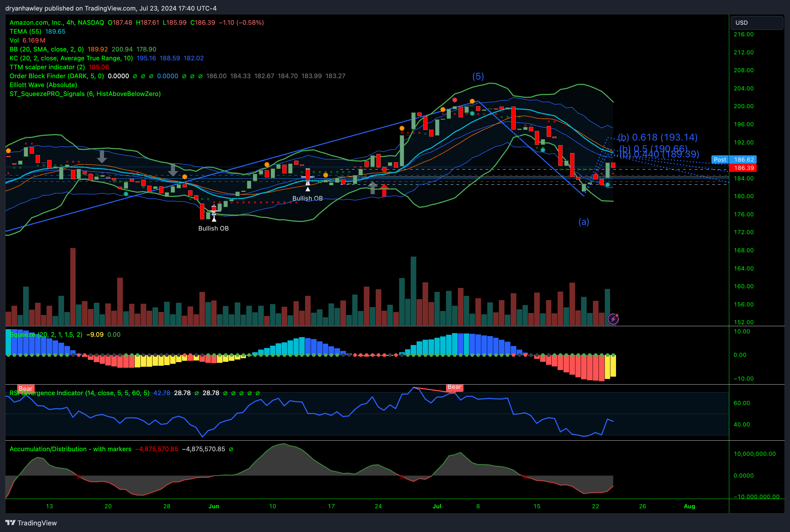
Task: Click the Vol indicator legend
Action: click(14, 40)
